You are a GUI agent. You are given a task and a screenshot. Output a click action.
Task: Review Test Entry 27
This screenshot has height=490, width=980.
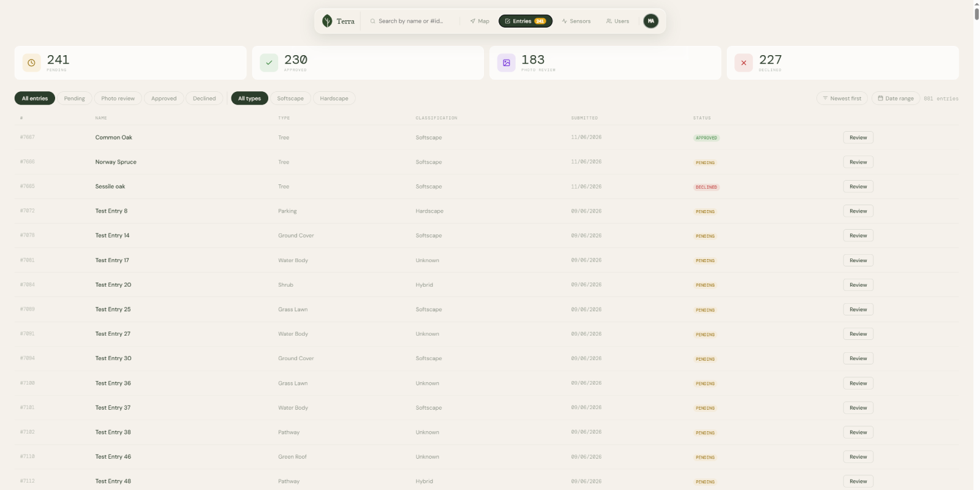tap(858, 334)
